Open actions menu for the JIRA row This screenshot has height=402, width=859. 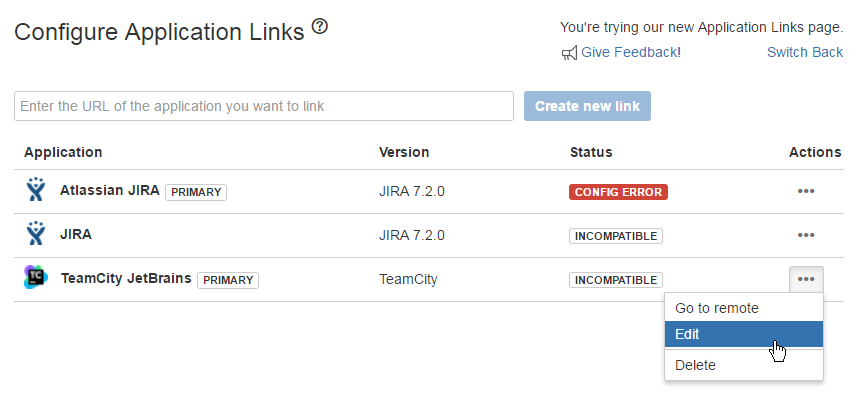806,235
